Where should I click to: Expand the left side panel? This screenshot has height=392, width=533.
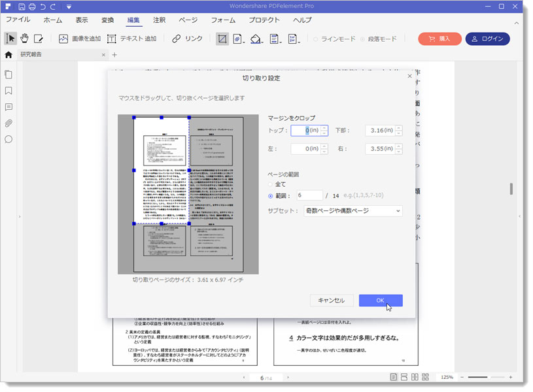[x=20, y=216]
